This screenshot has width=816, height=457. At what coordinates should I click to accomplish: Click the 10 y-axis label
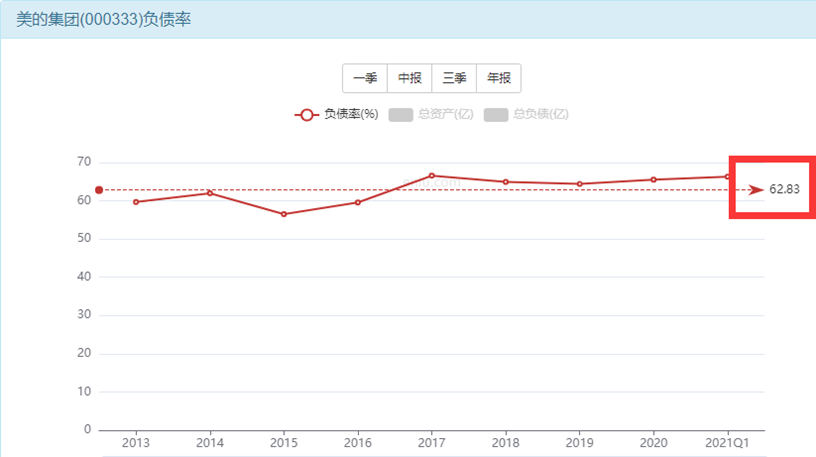[84, 391]
